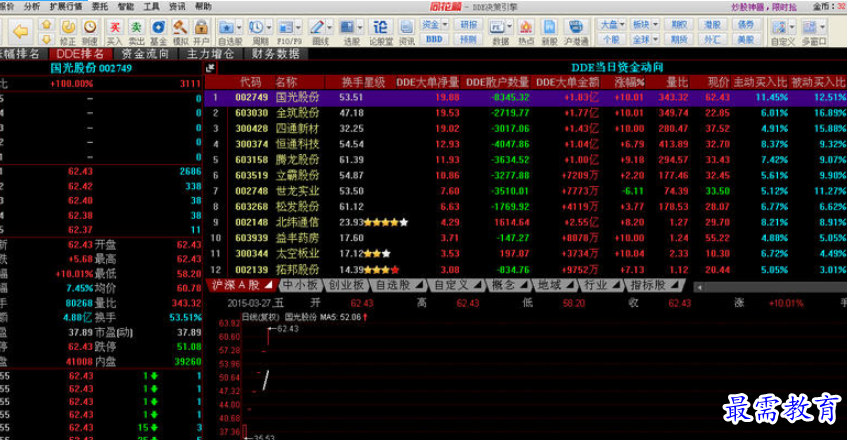
Task: Open the 新股 new stocks icon
Action: tap(549, 27)
